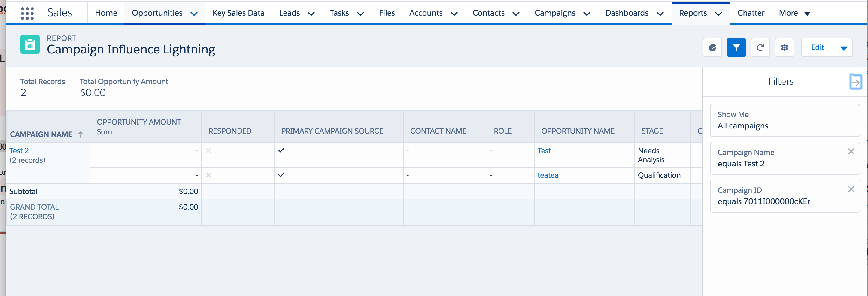
Task: Click primary campaign source checkmark for Test
Action: [281, 150]
